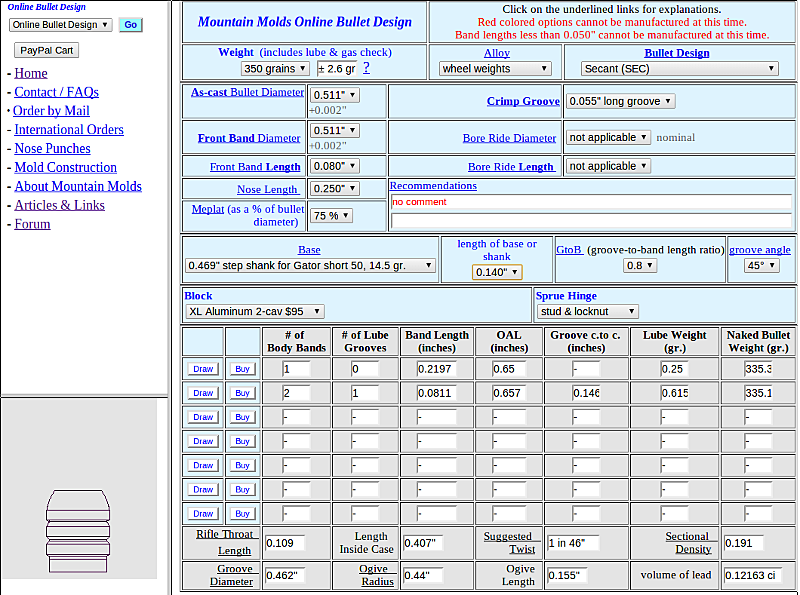Viewport: 800px width, 595px height.
Task: Open Front Band Length explanation link
Action: [255, 167]
